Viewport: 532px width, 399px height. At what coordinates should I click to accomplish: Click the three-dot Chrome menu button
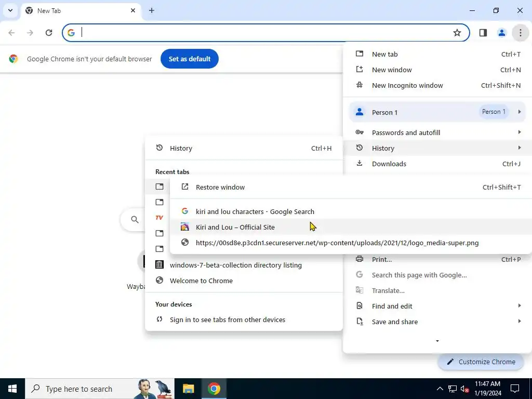point(520,33)
